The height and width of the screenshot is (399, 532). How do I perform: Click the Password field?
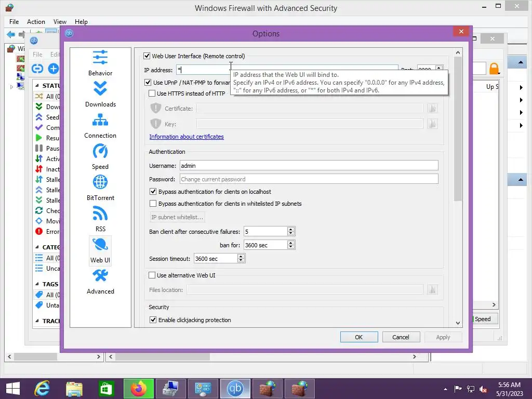click(309, 179)
